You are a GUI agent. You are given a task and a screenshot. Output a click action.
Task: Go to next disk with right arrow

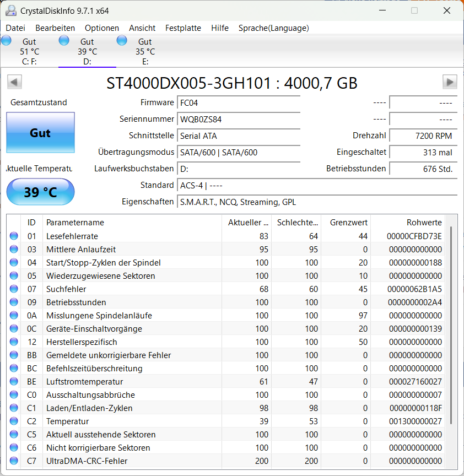[x=450, y=82]
